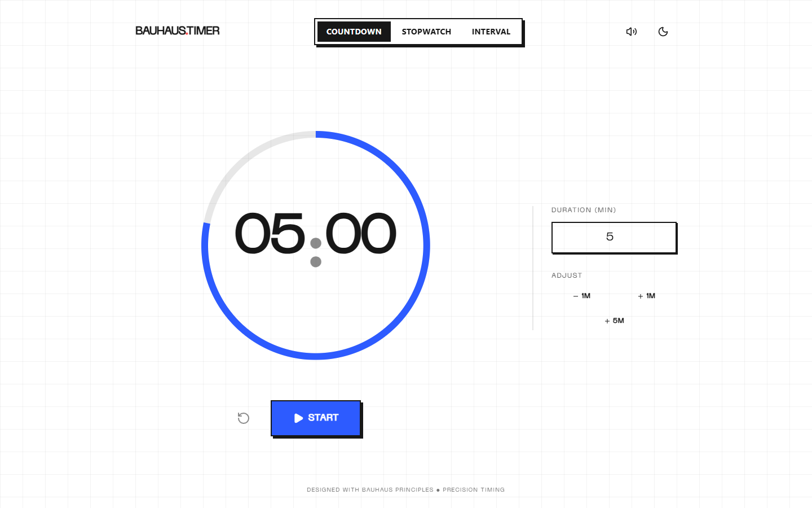Click the seconds digits 00 on timer
This screenshot has height=508, width=812.
point(361,234)
